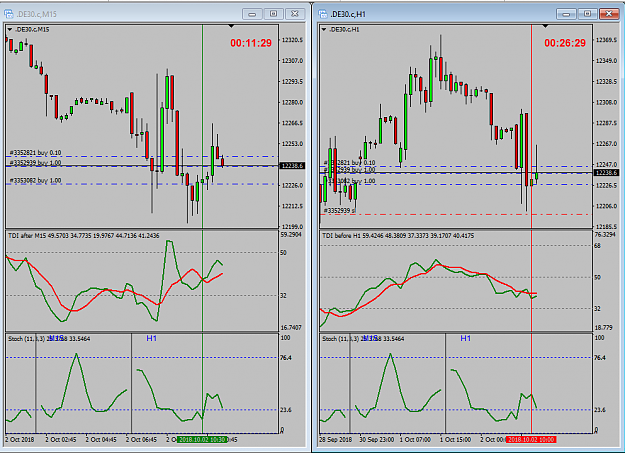Click price level 12308.0 on H1 scale
625x453 pixels.
pos(606,102)
